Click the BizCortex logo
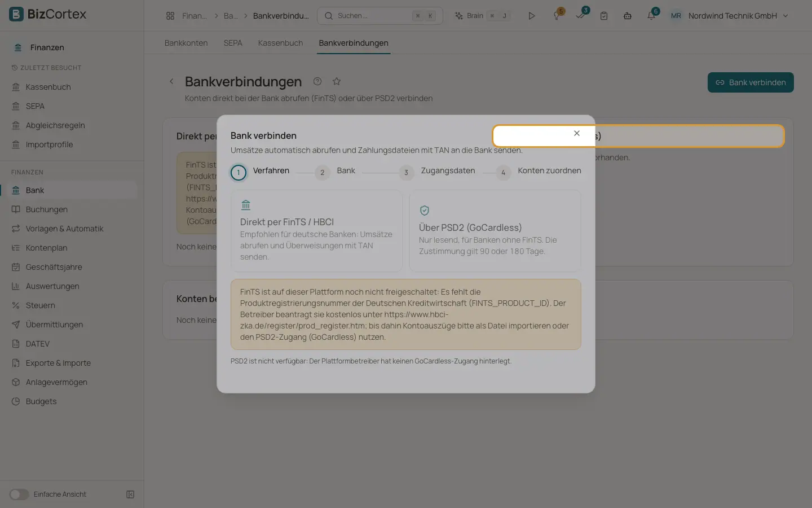This screenshot has height=508, width=812. (x=48, y=14)
